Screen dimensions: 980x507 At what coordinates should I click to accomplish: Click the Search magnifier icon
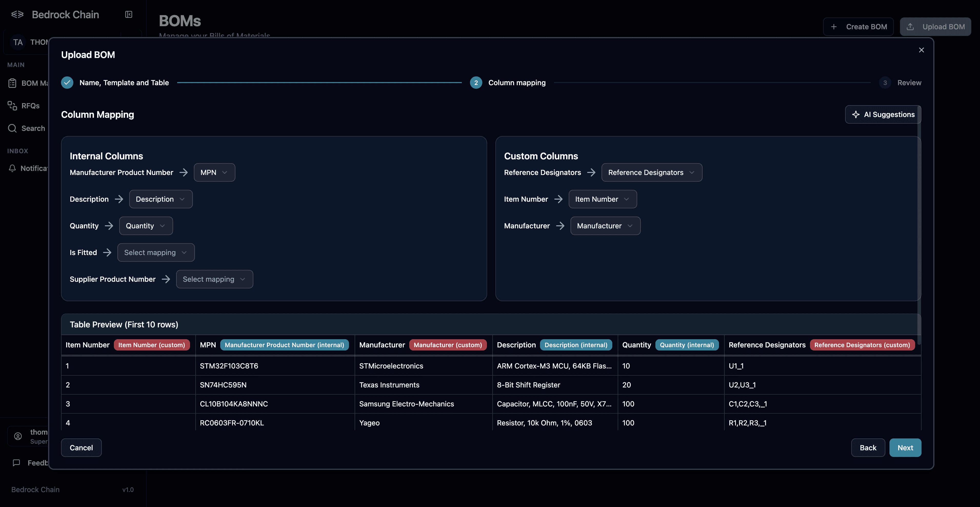12,128
